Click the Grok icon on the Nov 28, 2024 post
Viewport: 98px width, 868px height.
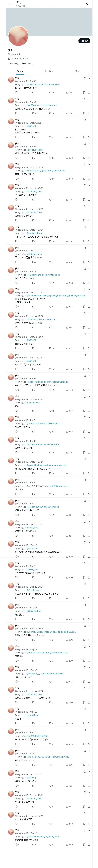click(x=85, y=164)
